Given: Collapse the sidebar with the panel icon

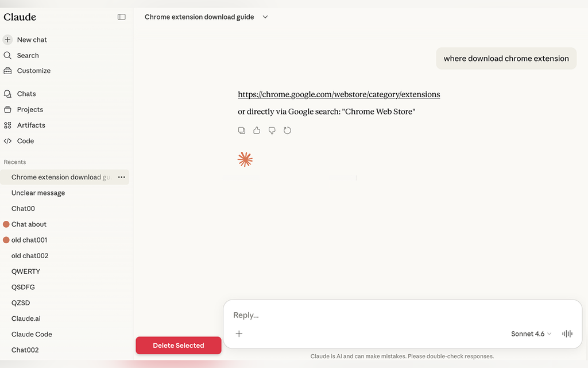Looking at the screenshot, I should coord(122,17).
